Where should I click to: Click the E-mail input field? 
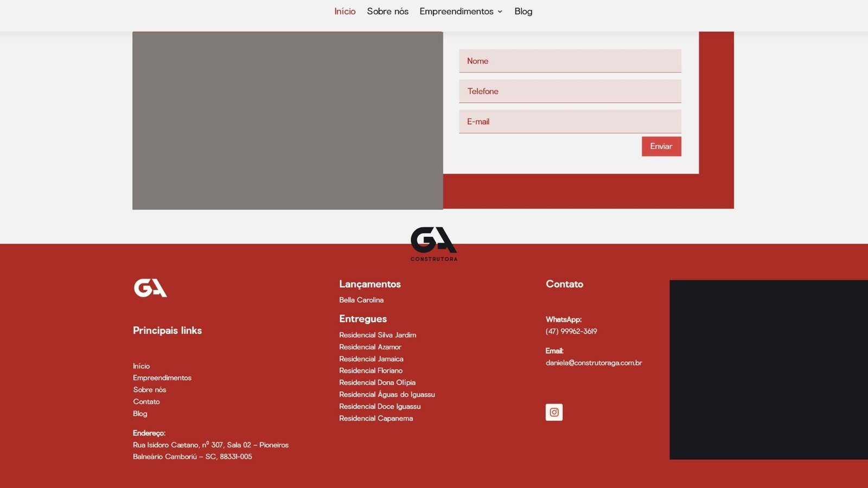[x=570, y=121]
